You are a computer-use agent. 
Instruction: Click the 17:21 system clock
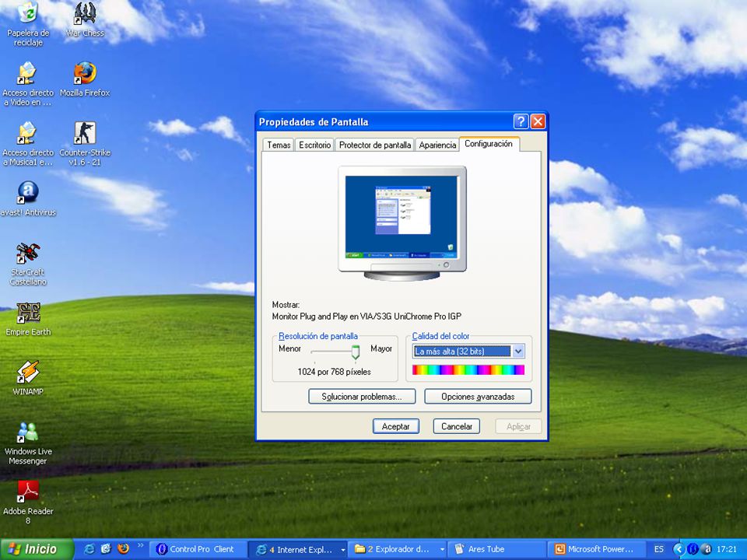[727, 550]
